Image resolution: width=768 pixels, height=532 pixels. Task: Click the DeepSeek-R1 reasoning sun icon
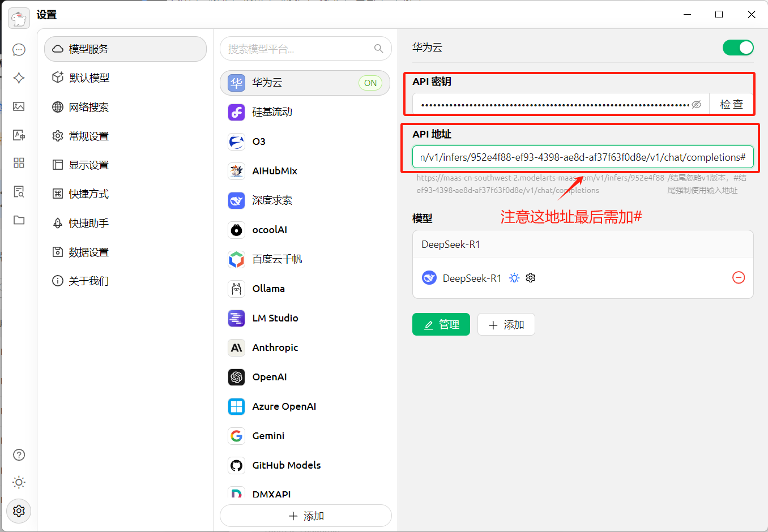[514, 278]
